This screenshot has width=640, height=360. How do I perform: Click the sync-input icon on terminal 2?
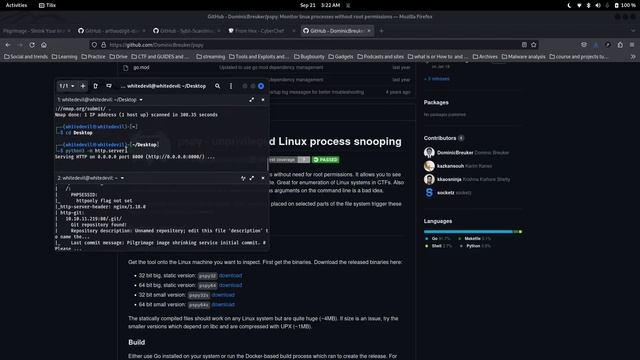coord(243,178)
